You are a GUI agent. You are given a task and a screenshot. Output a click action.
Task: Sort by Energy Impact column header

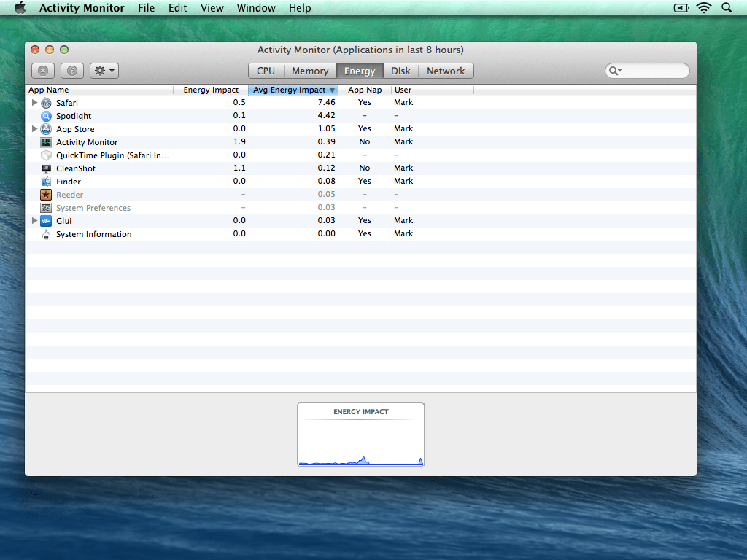coord(211,90)
